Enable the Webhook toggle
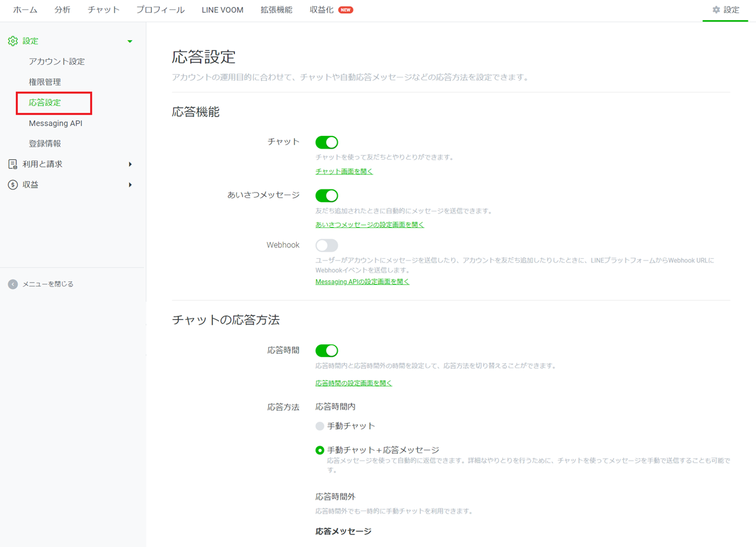Screen dimensions: 756x547 pyautogui.click(x=326, y=245)
